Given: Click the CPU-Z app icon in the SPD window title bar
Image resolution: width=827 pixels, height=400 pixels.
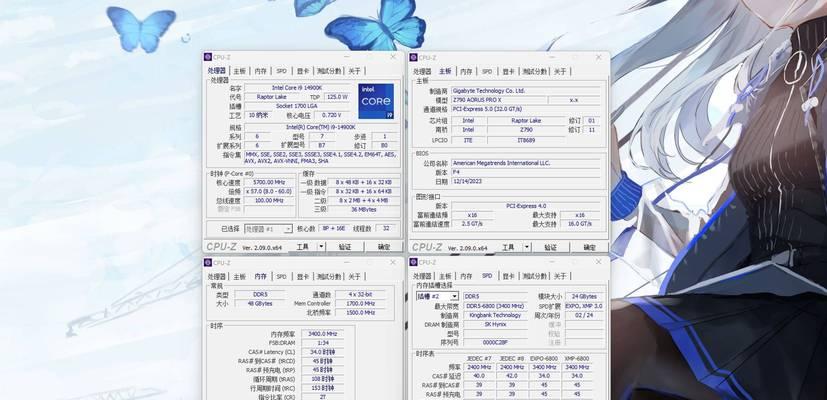Looking at the screenshot, I should tap(414, 262).
